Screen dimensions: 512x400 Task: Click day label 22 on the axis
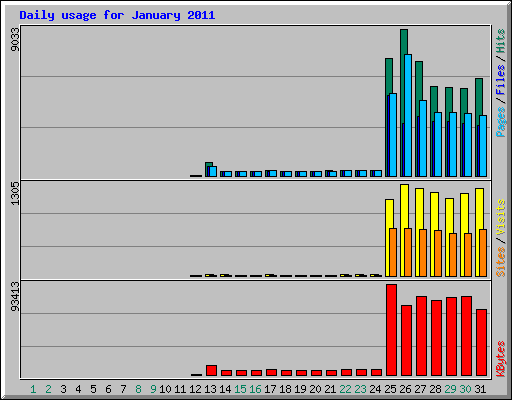click(345, 389)
